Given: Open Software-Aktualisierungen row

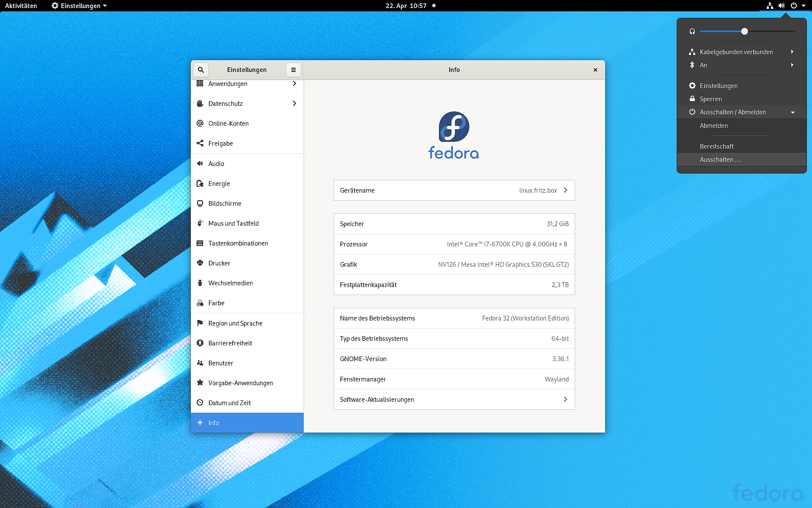Looking at the screenshot, I should pos(454,399).
